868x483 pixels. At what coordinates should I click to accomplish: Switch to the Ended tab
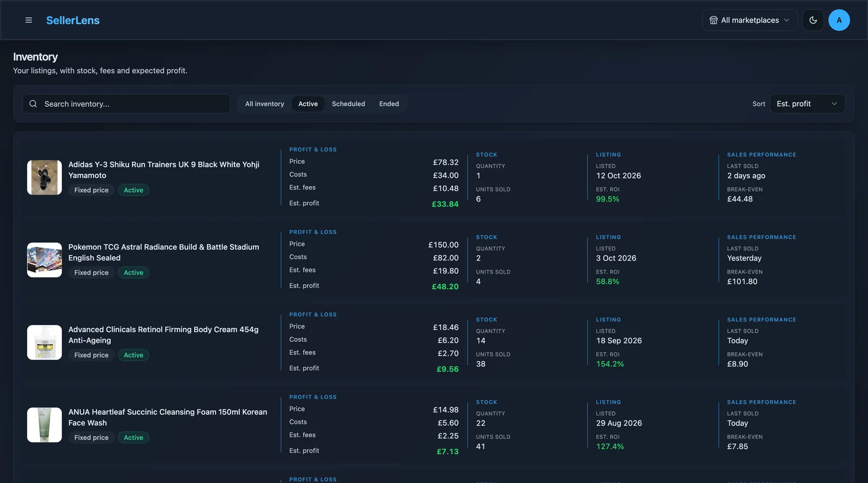[389, 104]
